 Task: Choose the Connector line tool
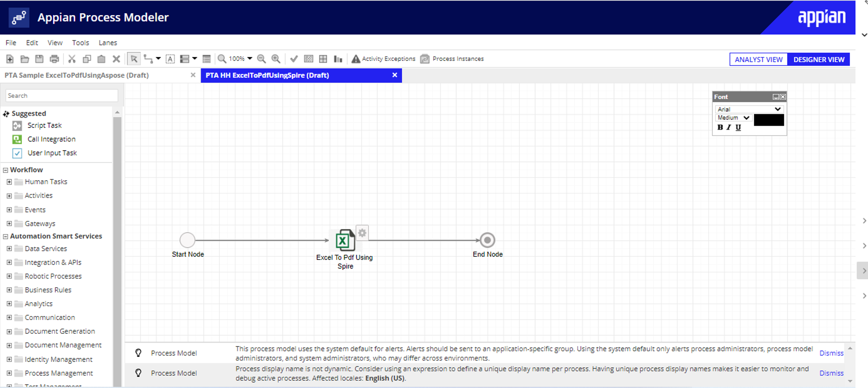point(148,59)
